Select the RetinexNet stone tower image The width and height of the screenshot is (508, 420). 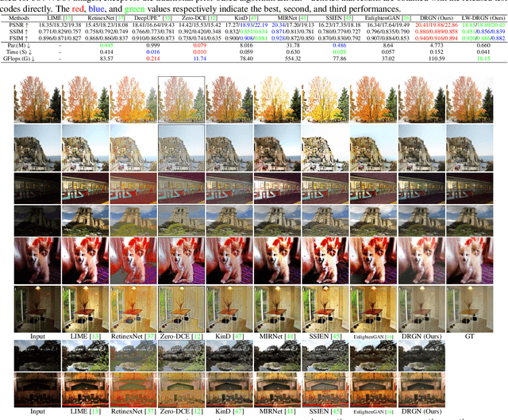133,221
